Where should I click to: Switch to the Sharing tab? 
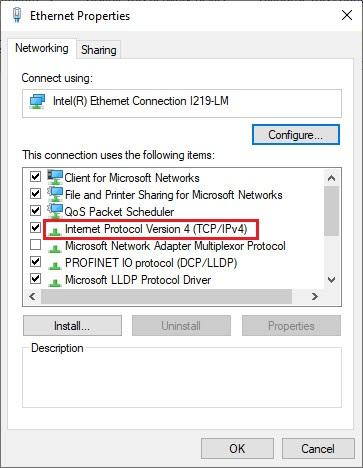(x=99, y=50)
